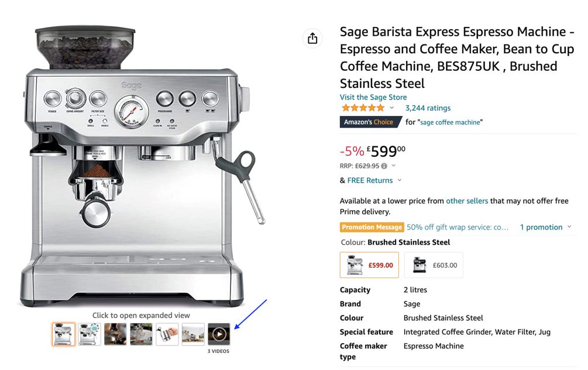588x370 pixels.
Task: Expand the RRP price details chevron
Action: pos(393,166)
